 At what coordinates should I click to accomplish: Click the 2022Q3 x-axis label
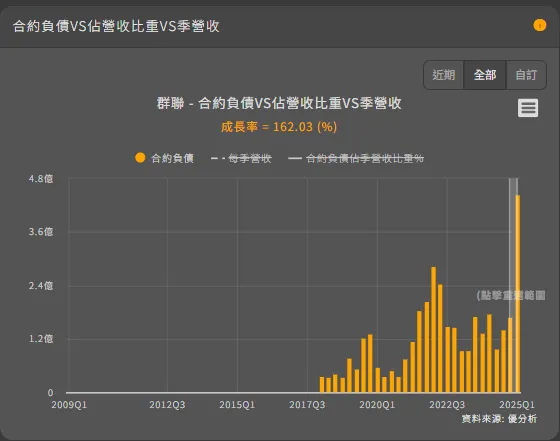coord(447,405)
